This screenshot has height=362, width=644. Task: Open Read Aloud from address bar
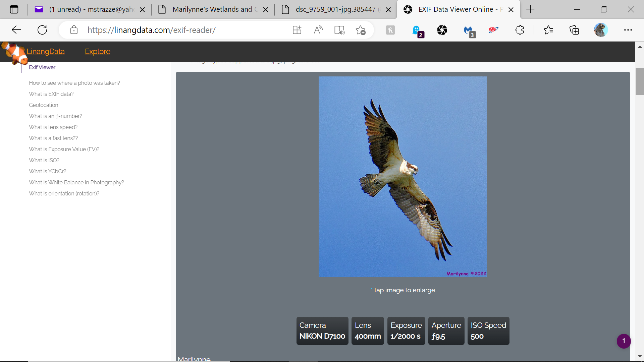coord(318,30)
